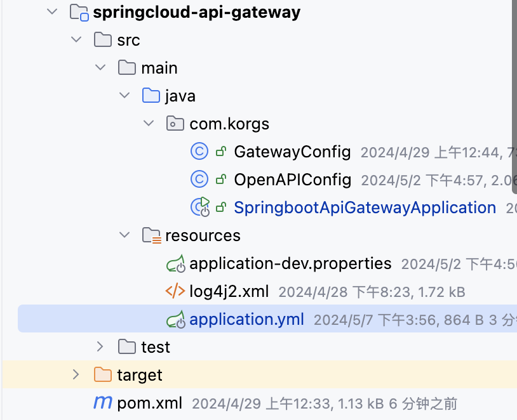Expand the test folder
The image size is (517, 420).
[x=100, y=346]
